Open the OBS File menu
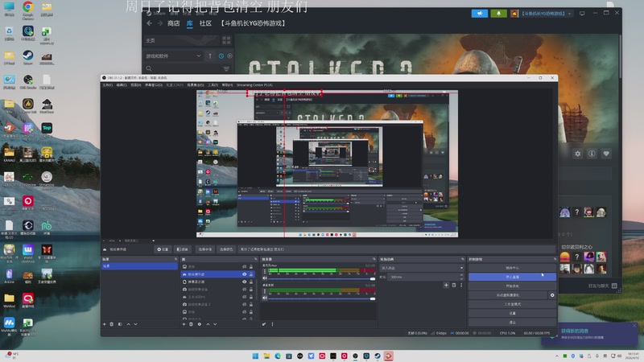644x362 pixels. pyautogui.click(x=107, y=85)
